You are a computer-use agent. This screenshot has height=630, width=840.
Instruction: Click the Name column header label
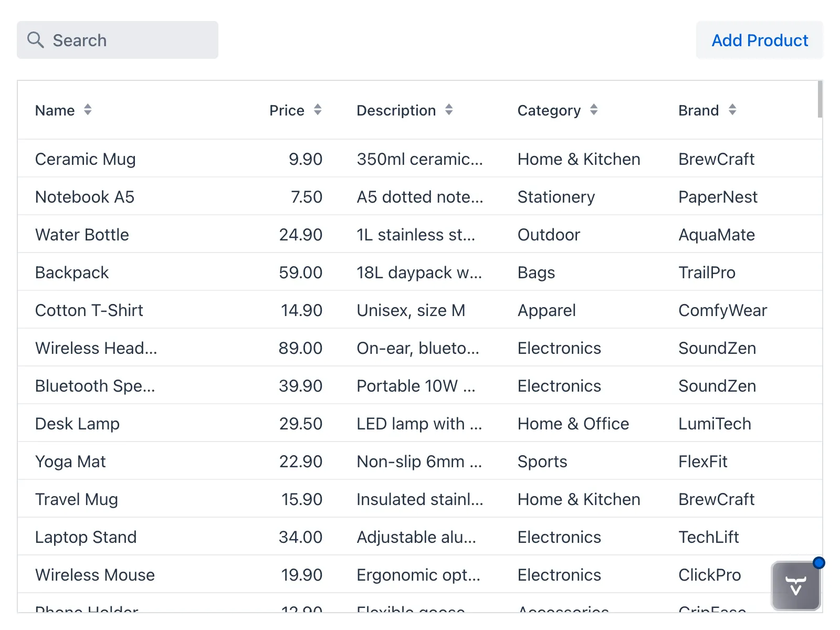coord(55,110)
